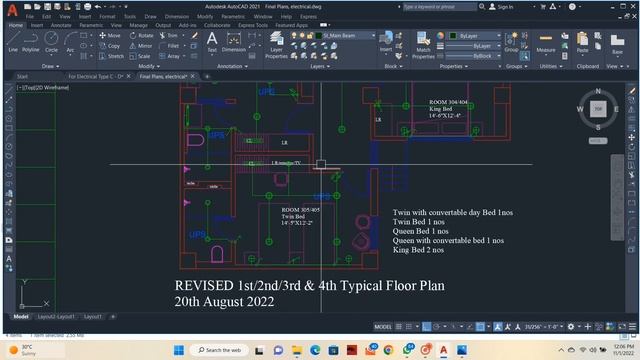Viewport: 640px width, 360px height.
Task: Open the File menu
Action: tap(30, 17)
